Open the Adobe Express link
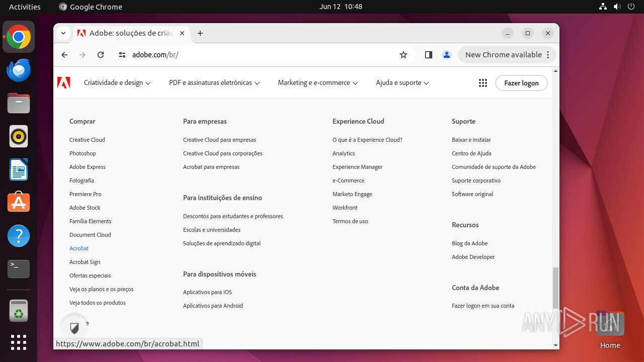This screenshot has width=644, height=362. [88, 167]
